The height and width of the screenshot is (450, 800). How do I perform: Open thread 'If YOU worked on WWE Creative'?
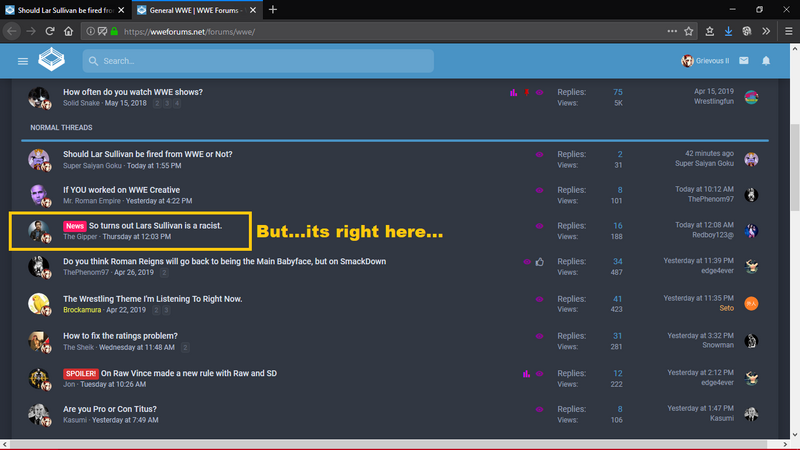[121, 190]
